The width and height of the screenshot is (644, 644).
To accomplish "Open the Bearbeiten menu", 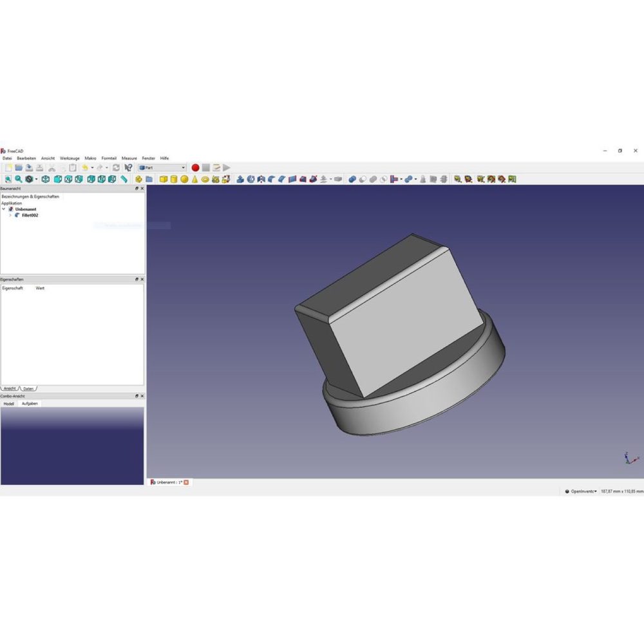I will pos(26,158).
